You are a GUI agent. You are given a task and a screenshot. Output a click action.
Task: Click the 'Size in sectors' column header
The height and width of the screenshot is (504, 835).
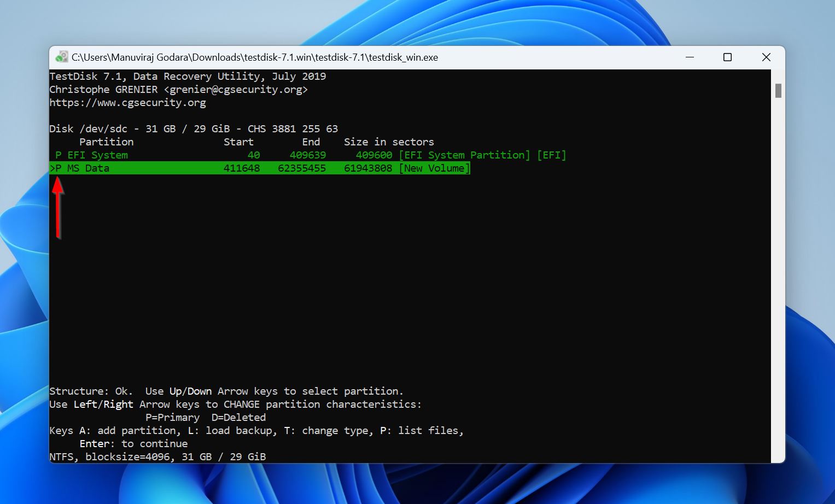(x=389, y=142)
